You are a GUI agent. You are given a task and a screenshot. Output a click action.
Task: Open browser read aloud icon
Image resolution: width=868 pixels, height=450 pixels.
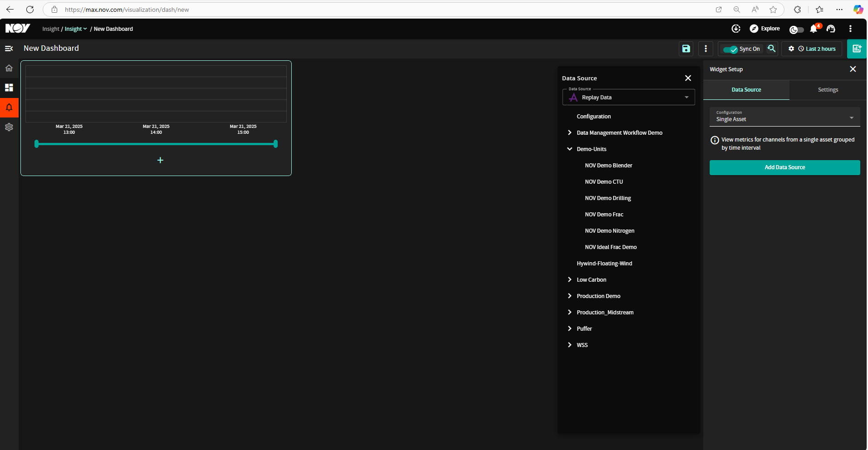click(x=755, y=10)
